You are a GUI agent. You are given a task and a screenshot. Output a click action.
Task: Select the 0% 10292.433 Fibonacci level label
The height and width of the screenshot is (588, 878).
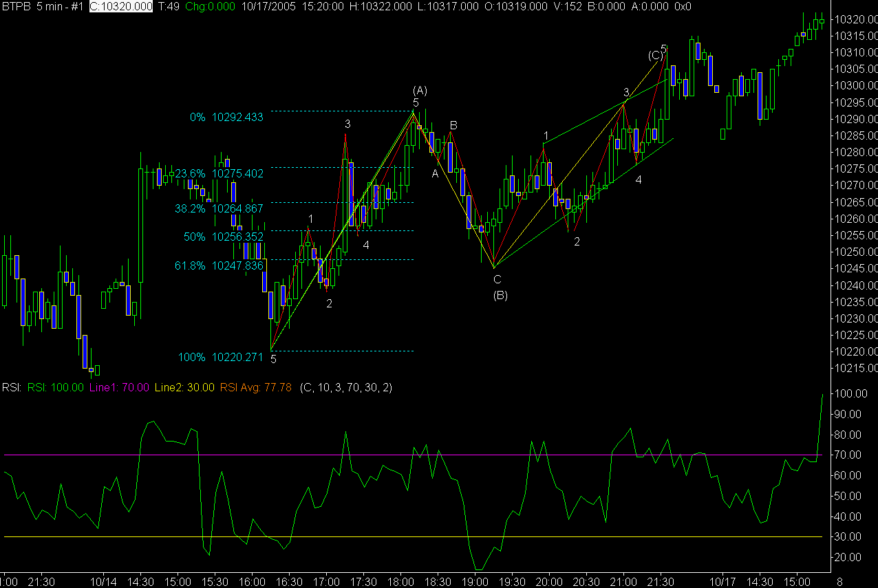click(226, 118)
